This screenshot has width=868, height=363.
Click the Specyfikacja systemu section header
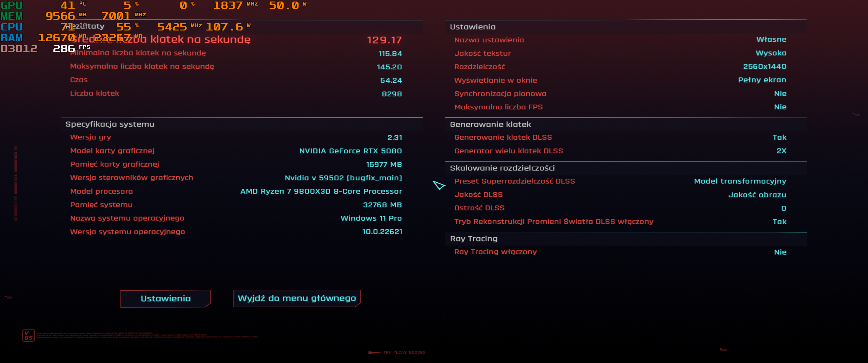point(110,124)
